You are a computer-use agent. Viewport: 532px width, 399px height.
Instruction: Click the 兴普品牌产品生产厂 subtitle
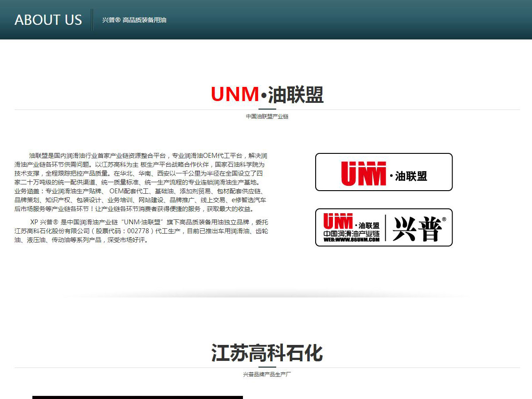[267, 375]
